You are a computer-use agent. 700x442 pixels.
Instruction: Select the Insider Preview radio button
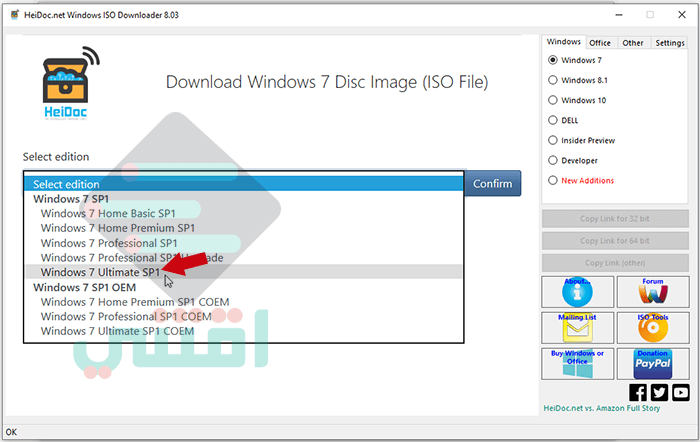tap(553, 140)
